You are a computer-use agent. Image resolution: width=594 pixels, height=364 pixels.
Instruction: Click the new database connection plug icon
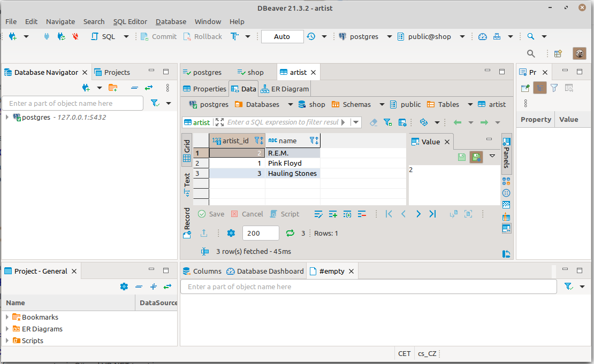click(12, 36)
